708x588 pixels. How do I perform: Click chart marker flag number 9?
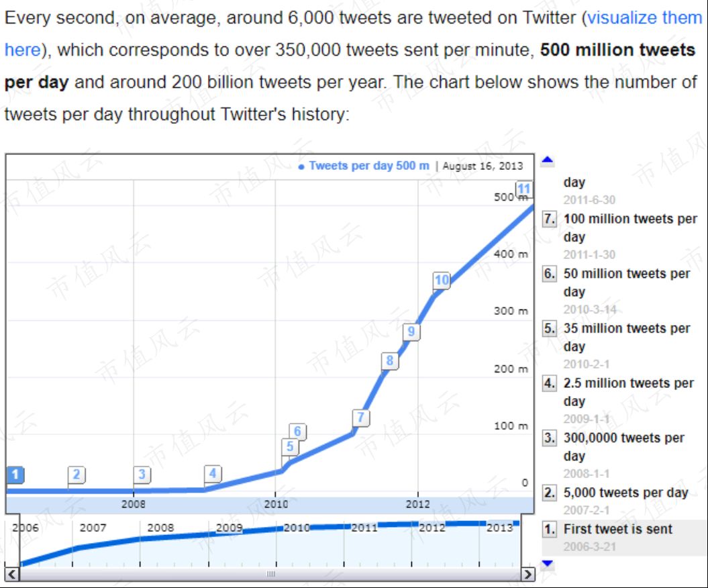pos(411,332)
